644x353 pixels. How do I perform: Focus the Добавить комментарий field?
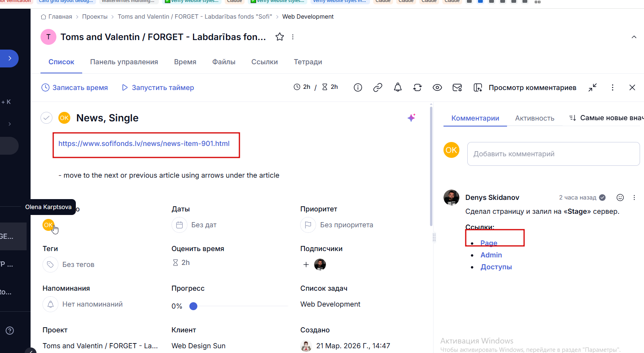click(553, 154)
